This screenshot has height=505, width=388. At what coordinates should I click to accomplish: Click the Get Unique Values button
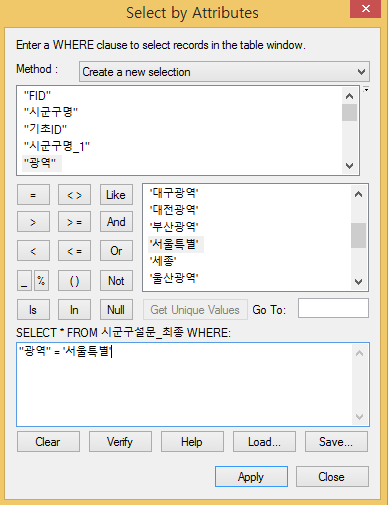point(195,310)
